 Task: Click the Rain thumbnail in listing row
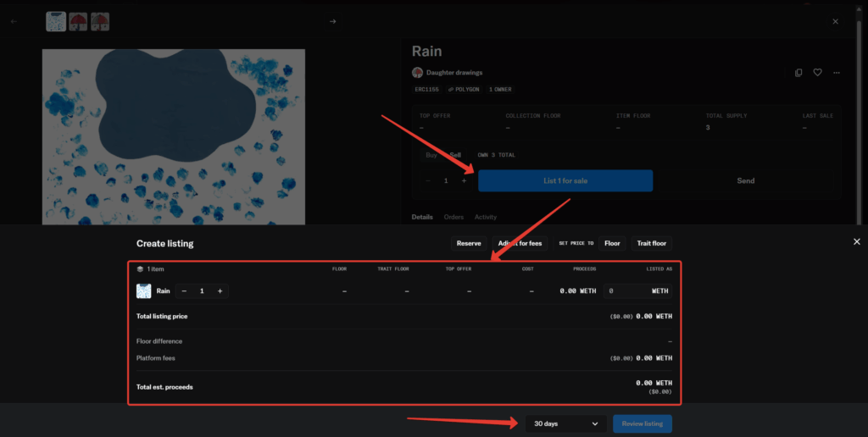[x=143, y=291]
